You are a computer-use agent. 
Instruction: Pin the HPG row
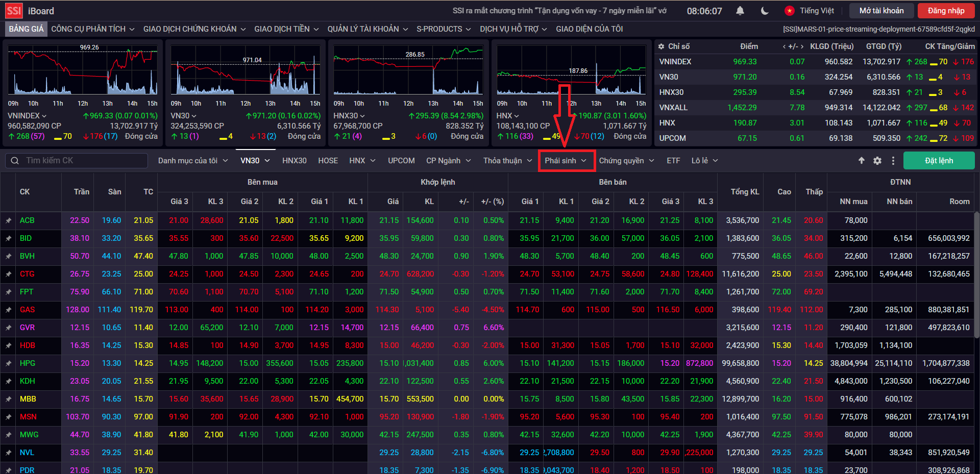click(x=8, y=363)
